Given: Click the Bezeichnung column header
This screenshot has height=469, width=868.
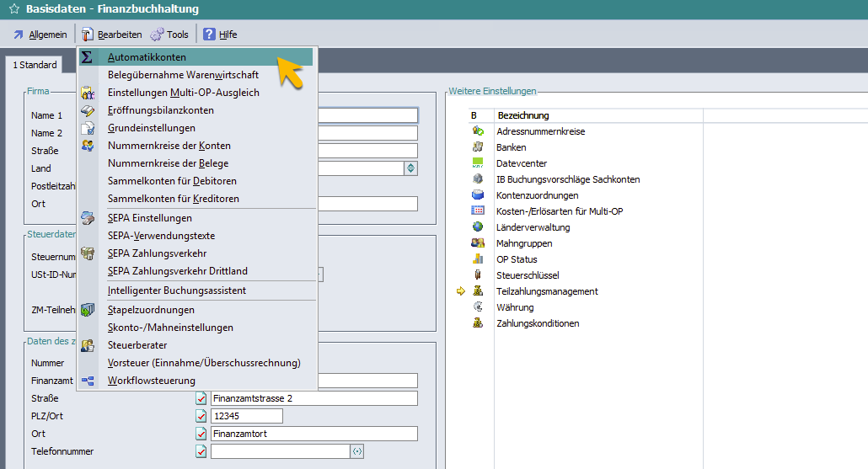Looking at the screenshot, I should pyautogui.click(x=523, y=115).
